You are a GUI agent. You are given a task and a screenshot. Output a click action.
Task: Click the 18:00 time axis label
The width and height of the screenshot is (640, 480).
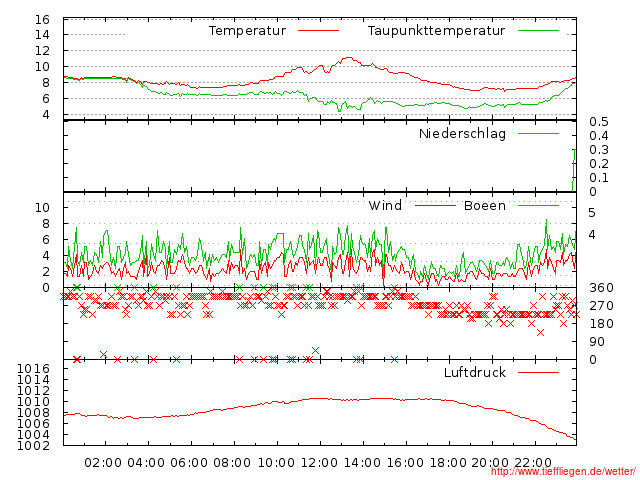click(x=448, y=463)
